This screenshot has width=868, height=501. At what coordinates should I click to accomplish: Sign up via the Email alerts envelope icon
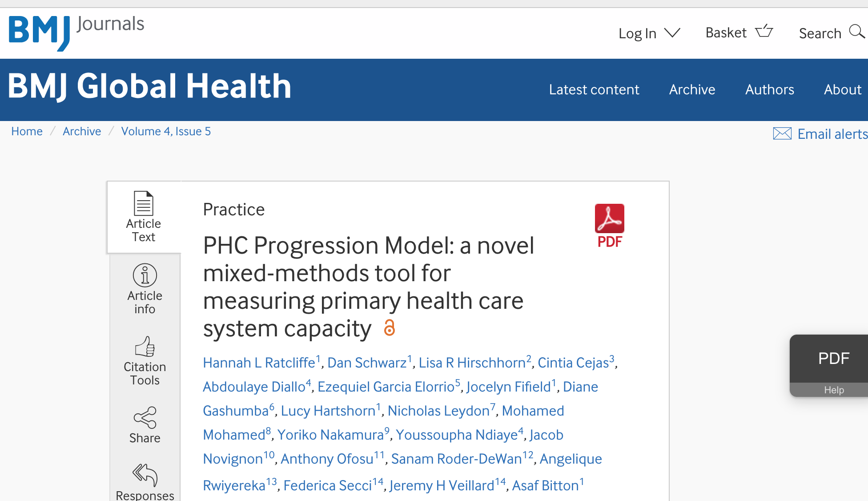coord(782,133)
